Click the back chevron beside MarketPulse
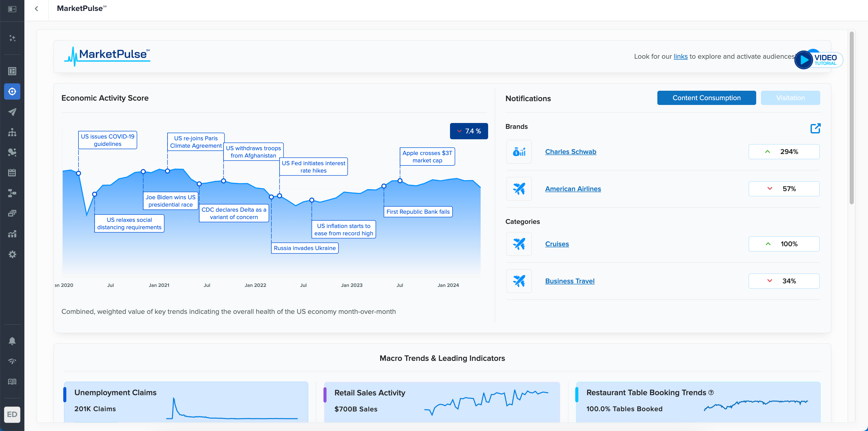This screenshot has height=431, width=868. [x=36, y=9]
